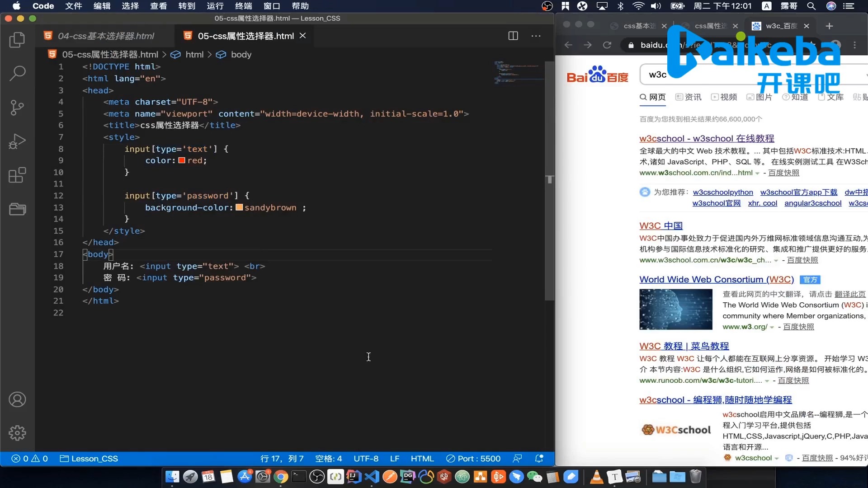This screenshot has height=488, width=868.
Task: Open Launchpad from the Dock
Action: (190, 477)
